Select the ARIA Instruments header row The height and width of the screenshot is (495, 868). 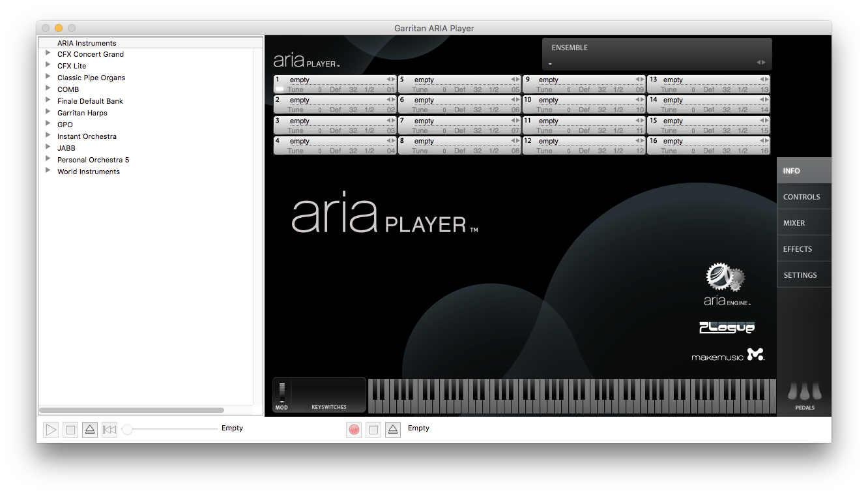(x=151, y=43)
